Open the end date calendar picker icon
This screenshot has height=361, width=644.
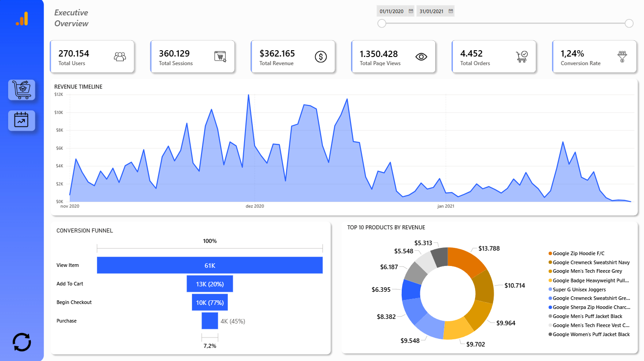[451, 11]
